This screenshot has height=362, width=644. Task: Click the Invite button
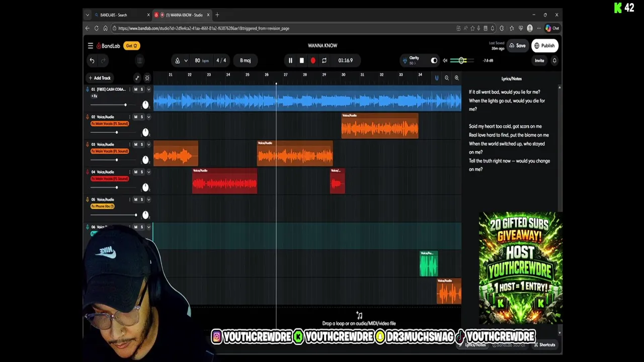pyautogui.click(x=539, y=60)
